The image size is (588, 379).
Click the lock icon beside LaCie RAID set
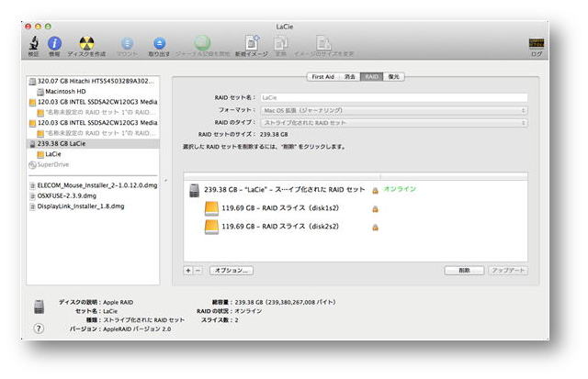click(375, 191)
